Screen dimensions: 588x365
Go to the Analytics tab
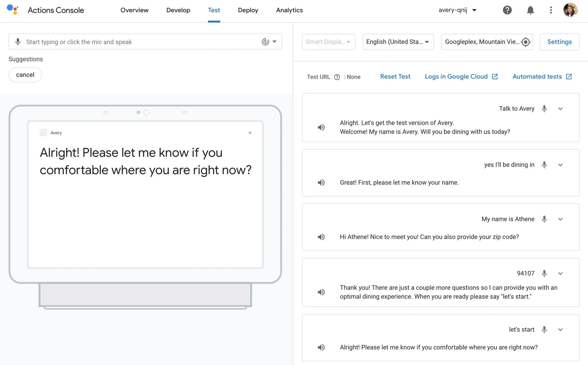coord(289,10)
